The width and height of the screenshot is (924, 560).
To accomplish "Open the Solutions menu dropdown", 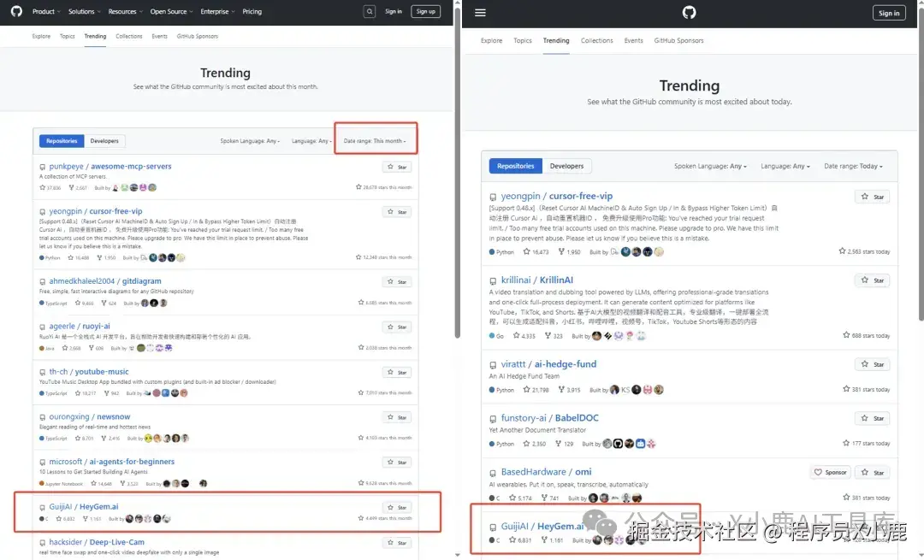I will pyautogui.click(x=84, y=11).
